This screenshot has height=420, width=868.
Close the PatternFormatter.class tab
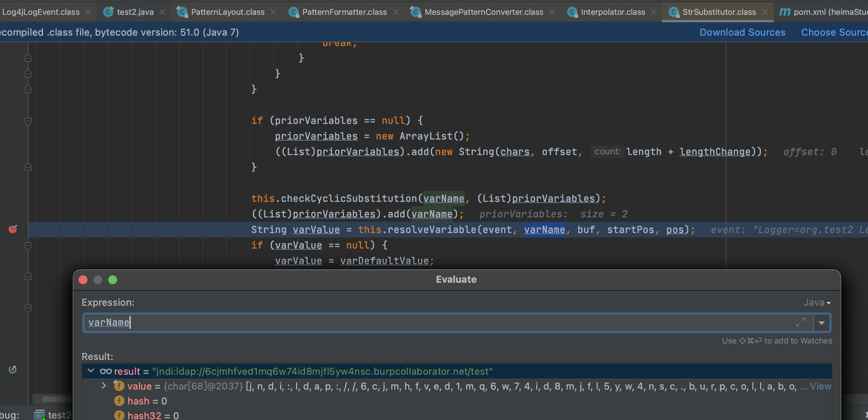396,12
